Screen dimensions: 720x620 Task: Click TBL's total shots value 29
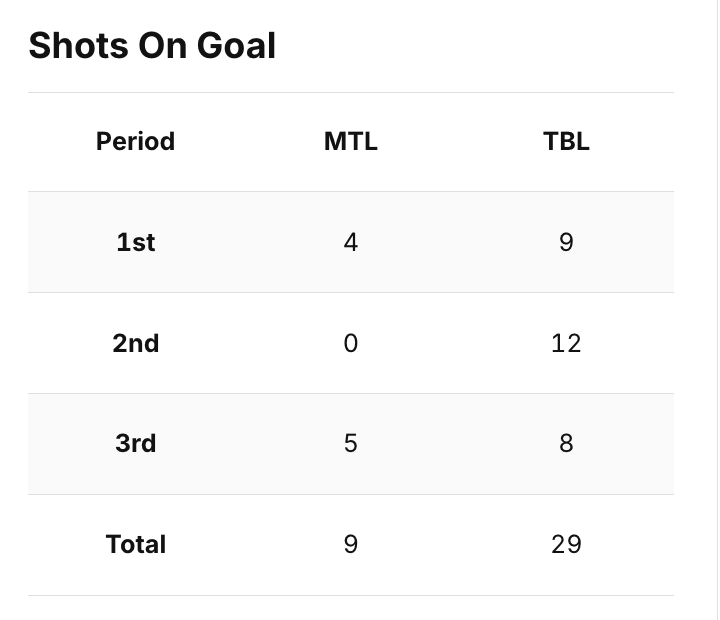click(x=566, y=545)
